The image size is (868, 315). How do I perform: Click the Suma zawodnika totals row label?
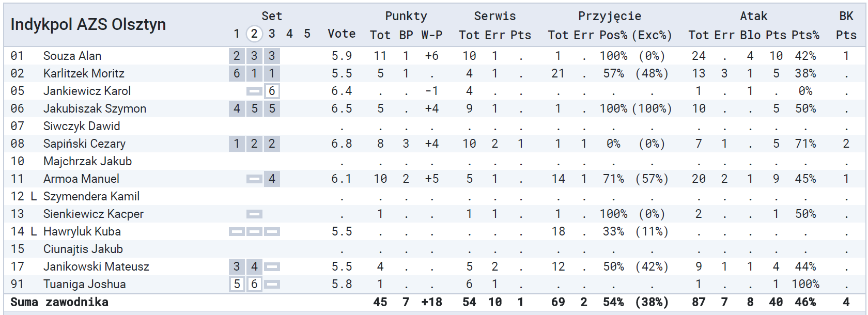click(x=59, y=302)
